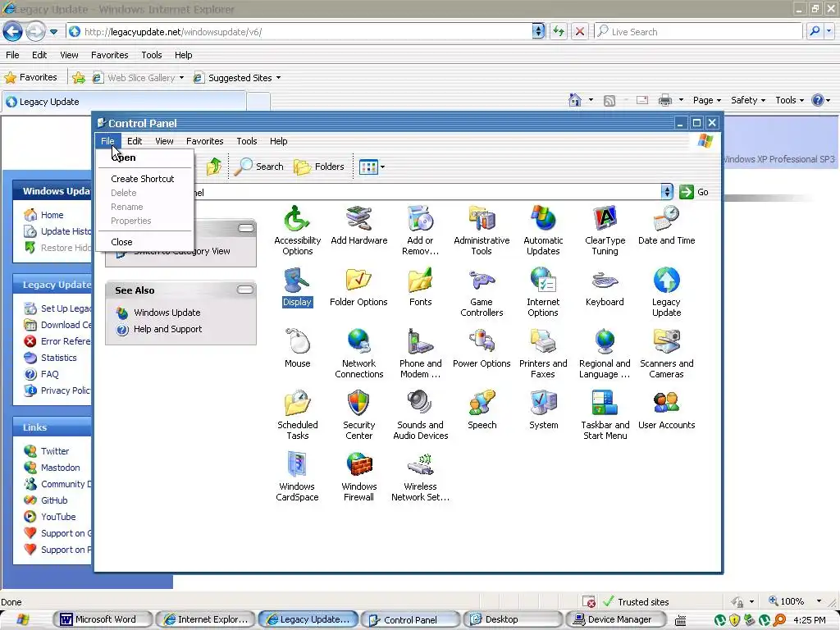This screenshot has height=630, width=840.
Task: Open the Keyboard applet icon
Action: tap(605, 287)
